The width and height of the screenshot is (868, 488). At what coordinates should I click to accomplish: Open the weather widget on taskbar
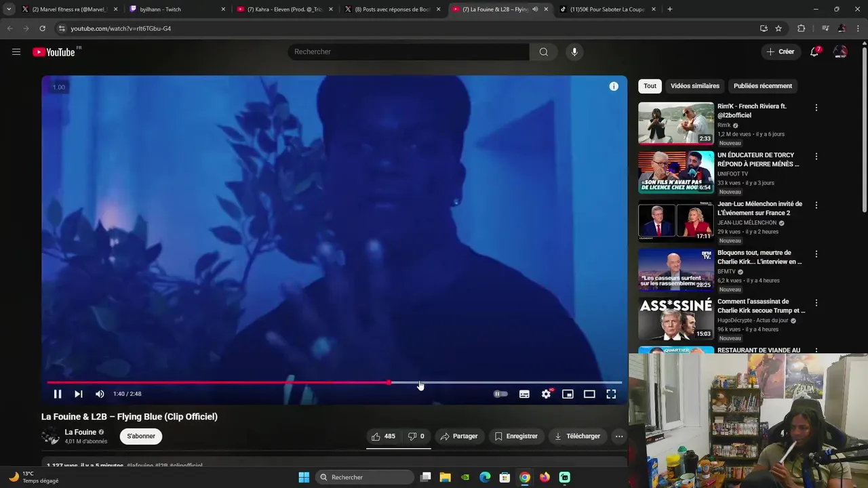click(33, 477)
